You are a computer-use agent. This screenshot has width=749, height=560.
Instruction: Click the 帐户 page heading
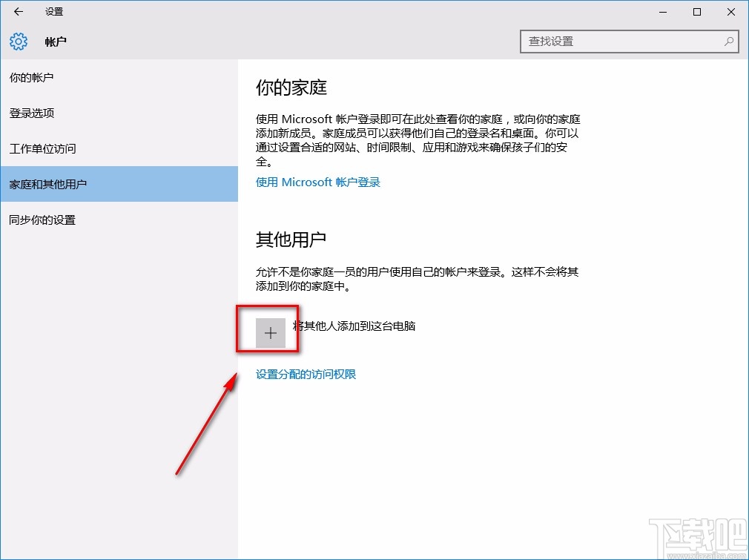click(56, 42)
